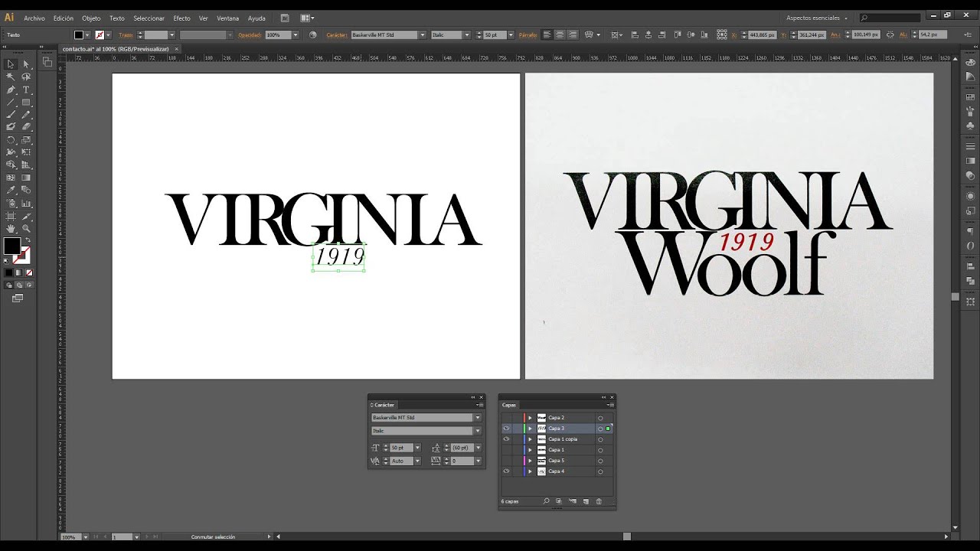Click the Carácter link in control bar
Screen dimensions: 980x551
click(x=337, y=35)
